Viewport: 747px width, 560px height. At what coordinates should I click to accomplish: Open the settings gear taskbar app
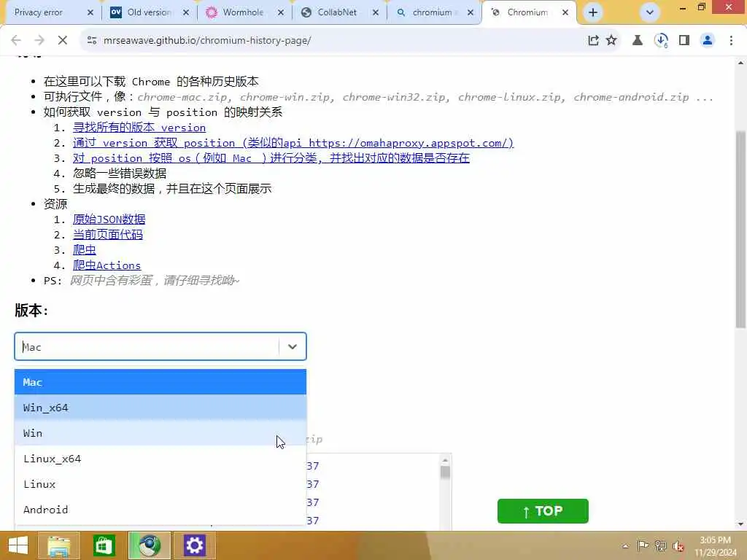[x=194, y=545]
